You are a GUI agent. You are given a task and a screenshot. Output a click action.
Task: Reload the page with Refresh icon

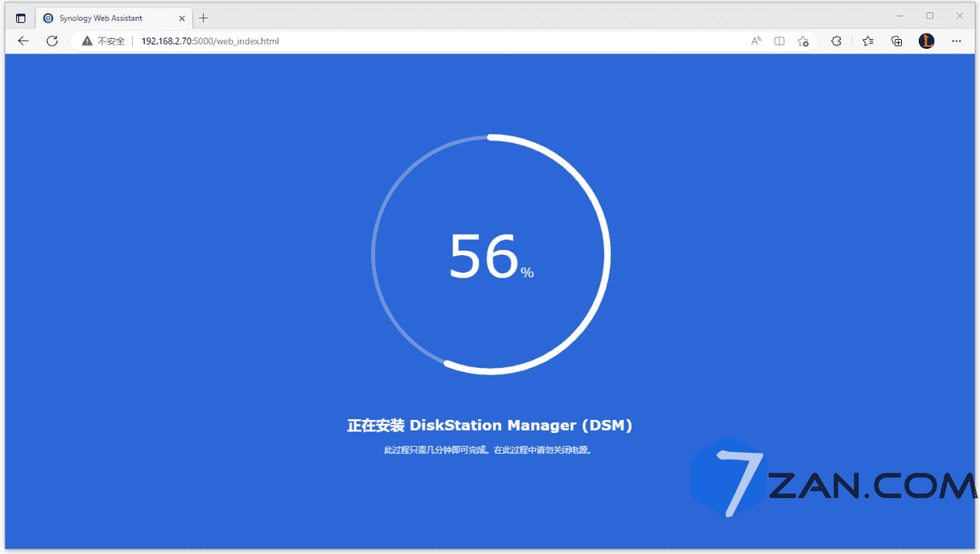(x=52, y=41)
